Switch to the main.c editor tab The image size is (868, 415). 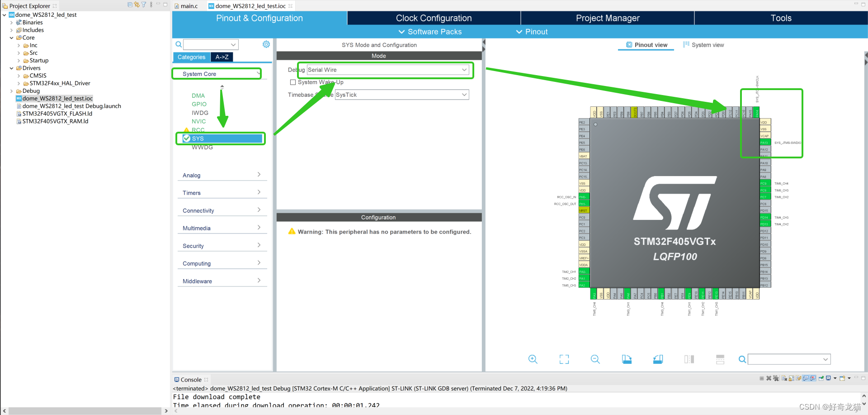click(186, 6)
